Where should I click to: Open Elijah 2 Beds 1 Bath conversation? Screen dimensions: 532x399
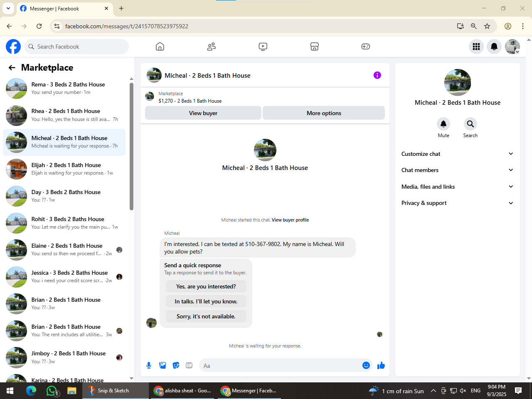(64, 169)
